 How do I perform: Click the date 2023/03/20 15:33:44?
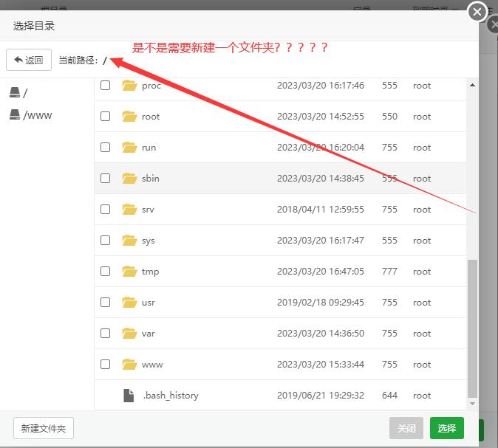pos(321,365)
